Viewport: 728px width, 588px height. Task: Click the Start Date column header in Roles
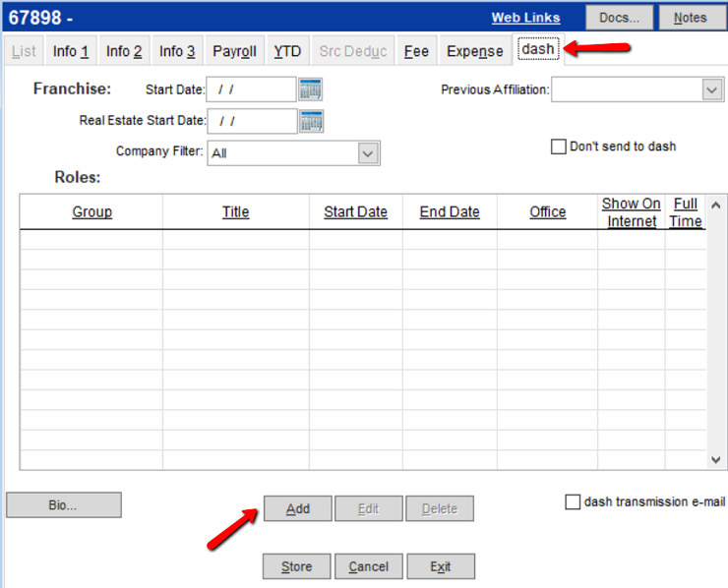coord(356,212)
